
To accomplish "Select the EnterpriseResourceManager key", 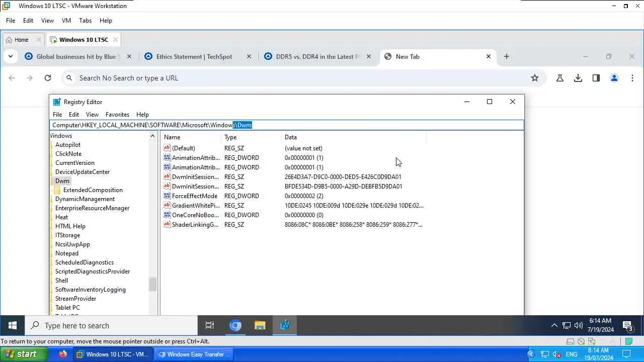I will pyautogui.click(x=92, y=208).
